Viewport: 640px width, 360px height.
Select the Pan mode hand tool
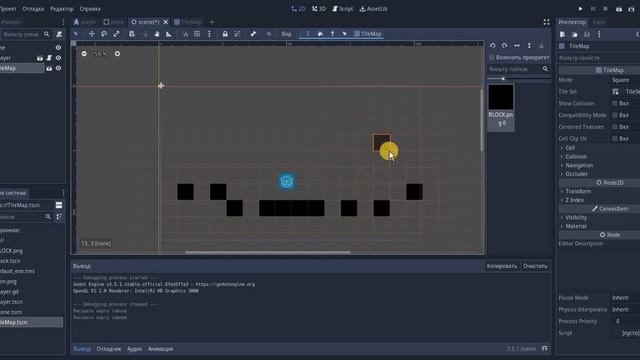pyautogui.click(x=156, y=34)
